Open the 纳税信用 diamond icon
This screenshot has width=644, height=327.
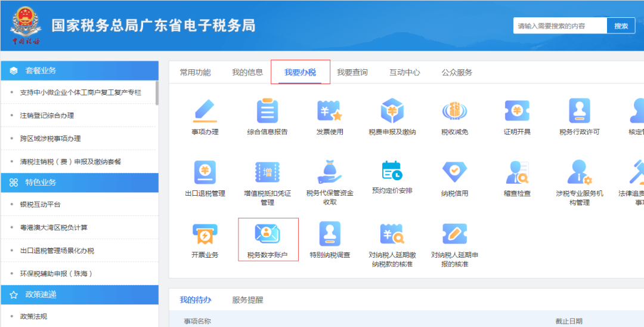454,172
